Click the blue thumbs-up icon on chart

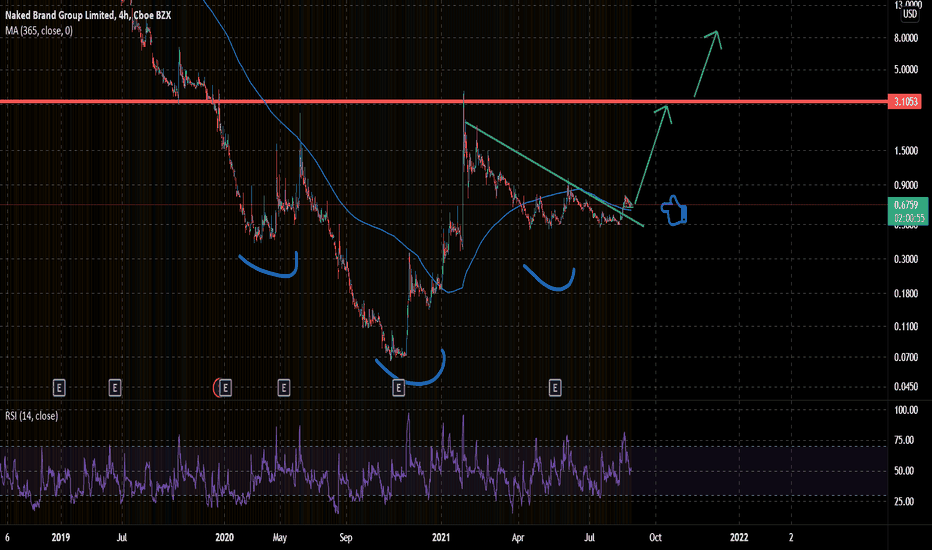[x=674, y=210]
